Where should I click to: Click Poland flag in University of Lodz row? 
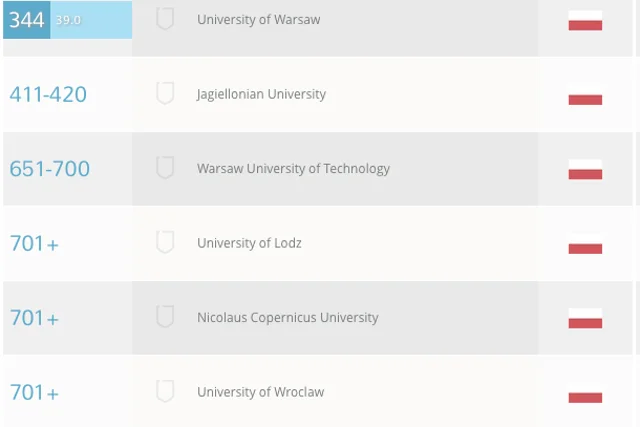coord(585,244)
